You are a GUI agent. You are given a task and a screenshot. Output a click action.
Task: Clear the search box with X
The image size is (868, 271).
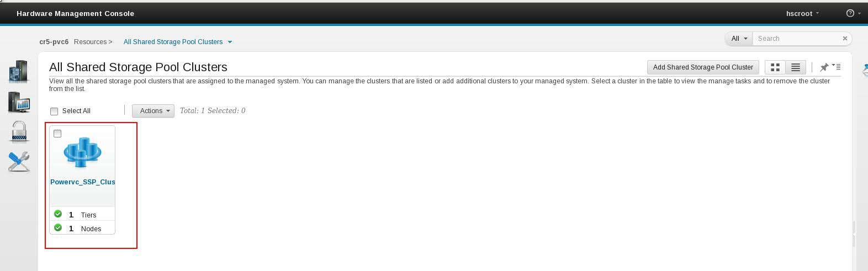pos(845,39)
